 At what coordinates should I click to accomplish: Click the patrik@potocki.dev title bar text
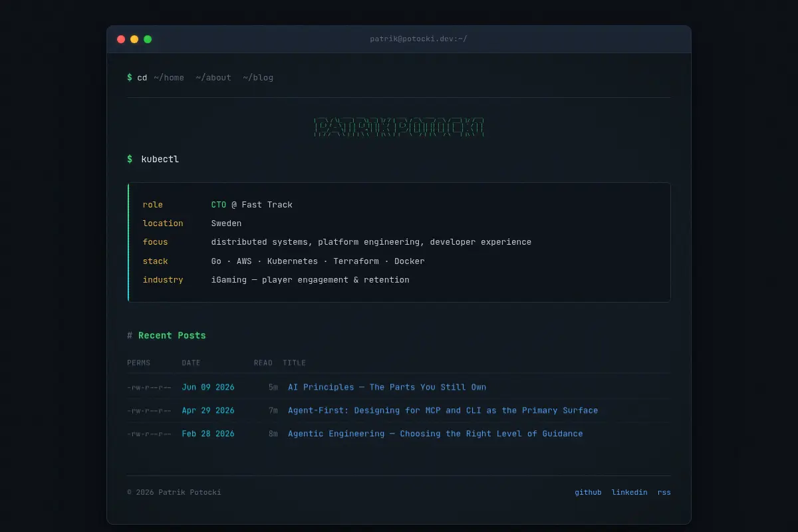coord(419,39)
